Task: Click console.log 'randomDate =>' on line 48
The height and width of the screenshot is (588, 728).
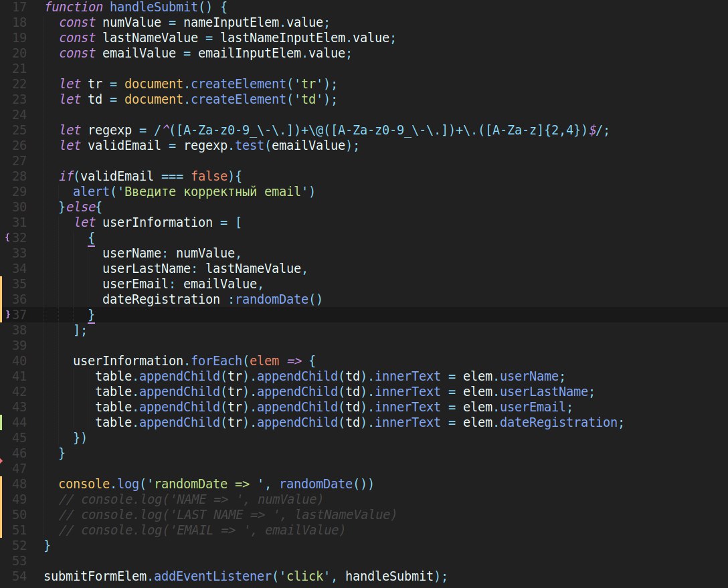Action: 216,484
